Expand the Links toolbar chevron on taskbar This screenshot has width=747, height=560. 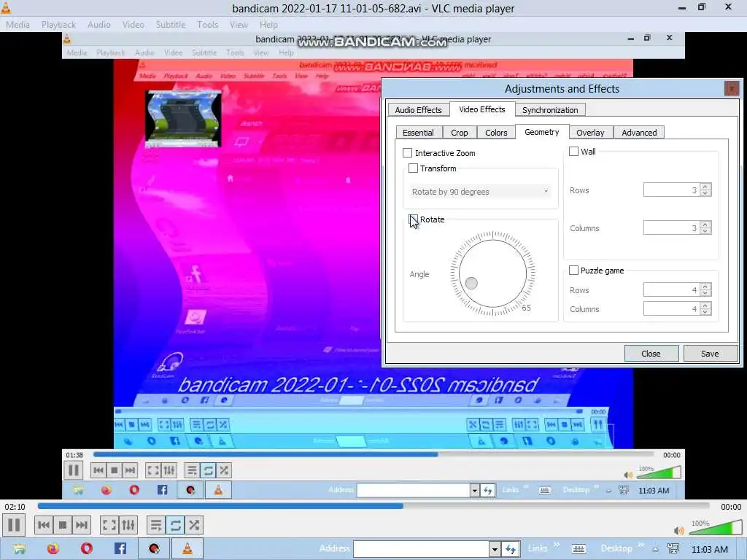pos(556,545)
